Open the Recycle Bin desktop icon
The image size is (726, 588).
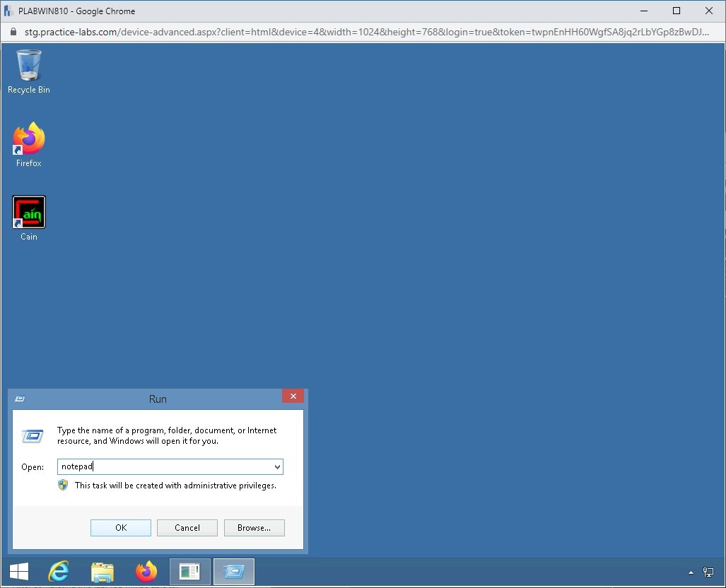pos(29,66)
